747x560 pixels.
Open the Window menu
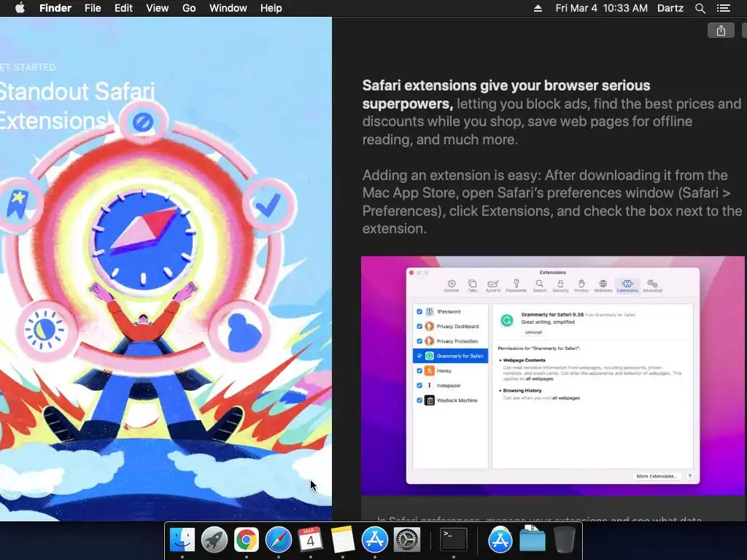(x=228, y=8)
